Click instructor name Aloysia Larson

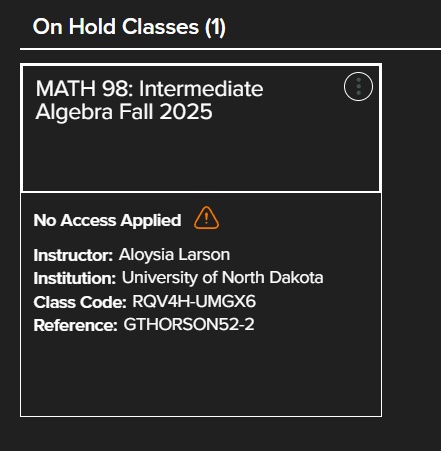pyautogui.click(x=174, y=255)
